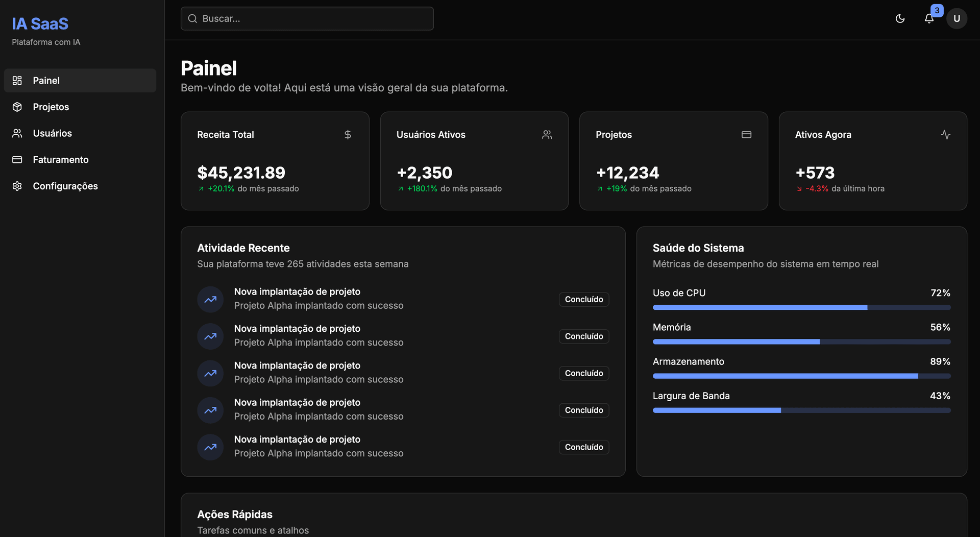Click a trending-up activity icon in Atividade Recente
The height and width of the screenshot is (537, 980).
pyautogui.click(x=210, y=299)
